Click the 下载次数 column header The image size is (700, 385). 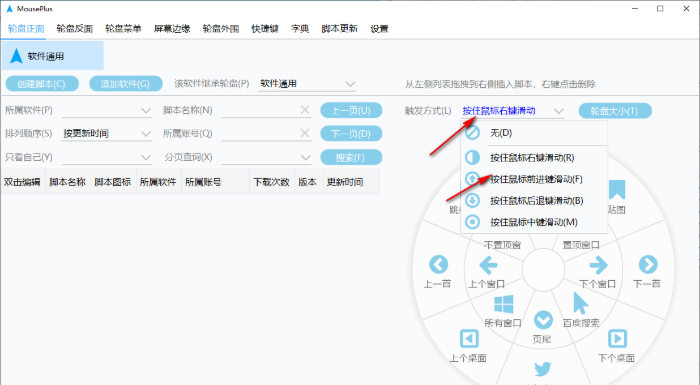point(272,182)
